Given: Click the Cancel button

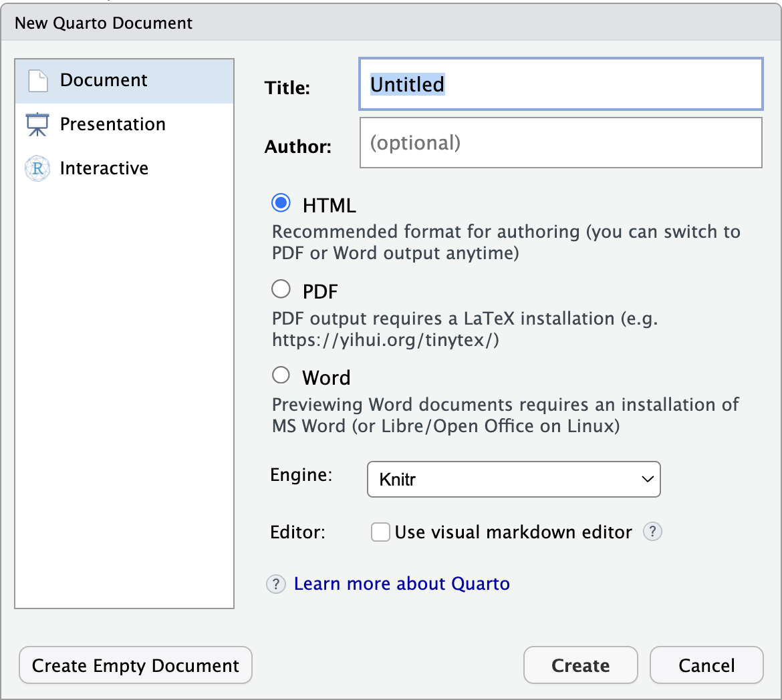Looking at the screenshot, I should (x=706, y=665).
